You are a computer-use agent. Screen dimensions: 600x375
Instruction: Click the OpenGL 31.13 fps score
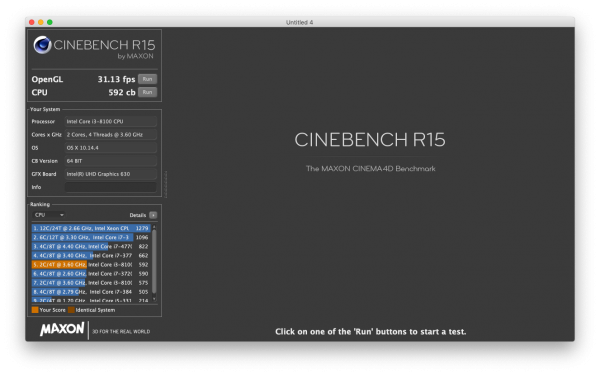116,79
